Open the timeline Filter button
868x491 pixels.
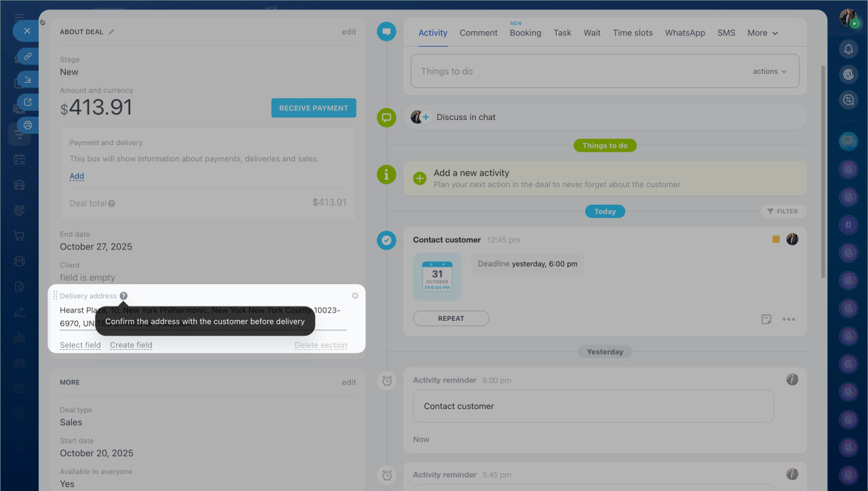783,211
